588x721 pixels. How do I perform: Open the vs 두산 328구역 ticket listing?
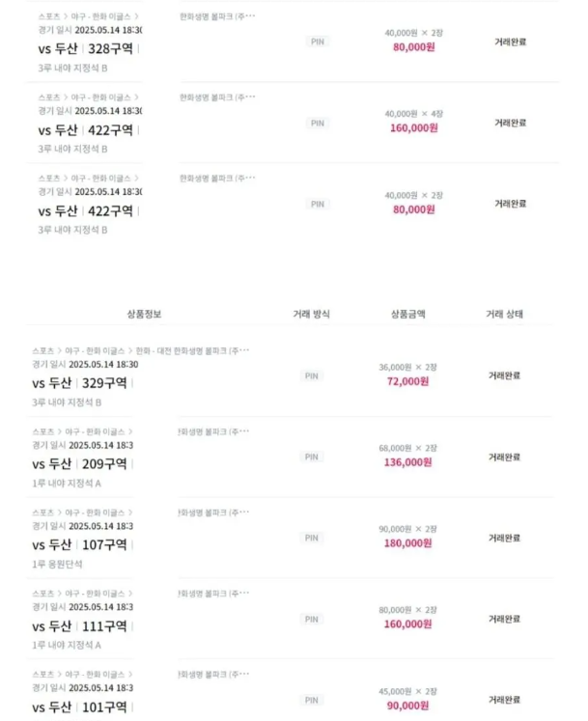point(86,48)
